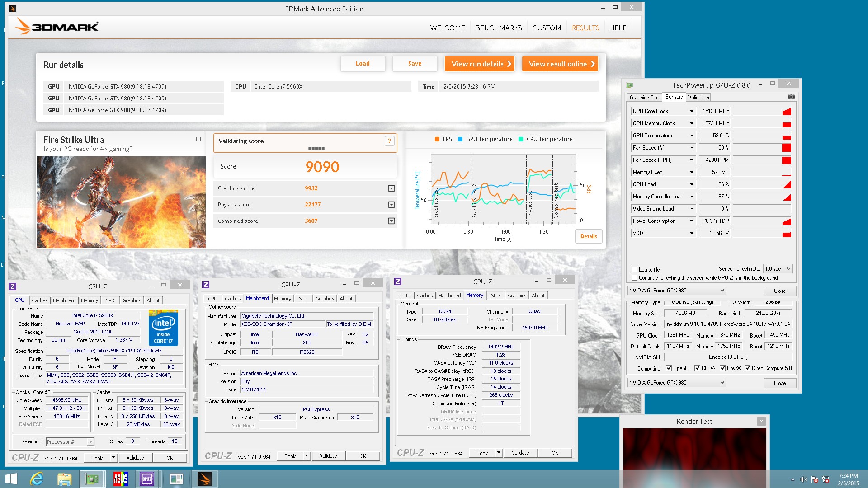
Task: Open GPU selector in lower GPU-Z window
Action: point(676,383)
